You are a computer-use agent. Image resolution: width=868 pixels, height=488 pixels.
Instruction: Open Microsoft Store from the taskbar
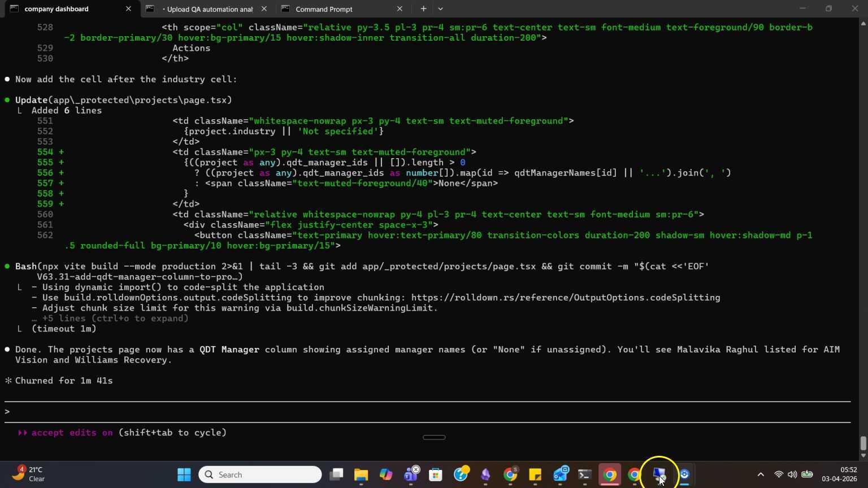pos(436,475)
